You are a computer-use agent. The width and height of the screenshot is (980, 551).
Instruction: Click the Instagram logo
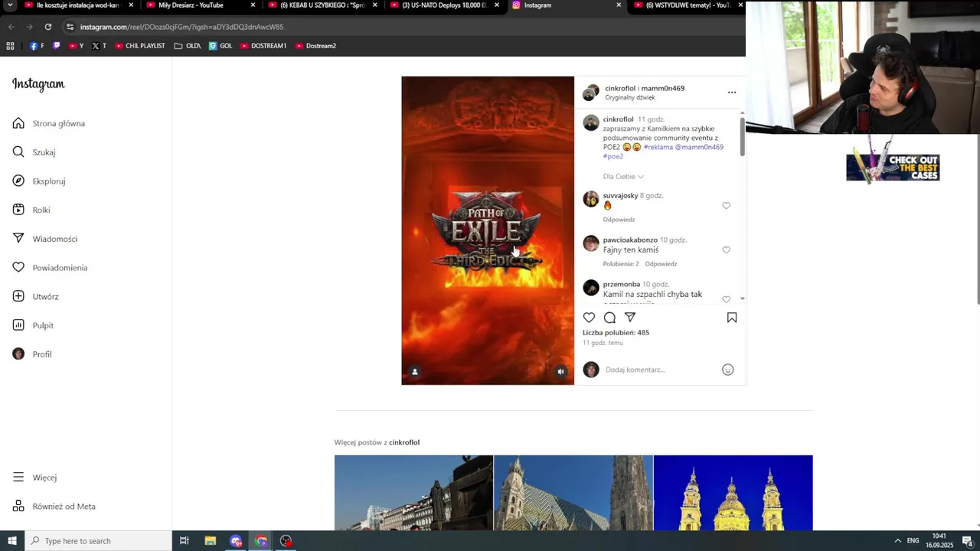point(38,84)
